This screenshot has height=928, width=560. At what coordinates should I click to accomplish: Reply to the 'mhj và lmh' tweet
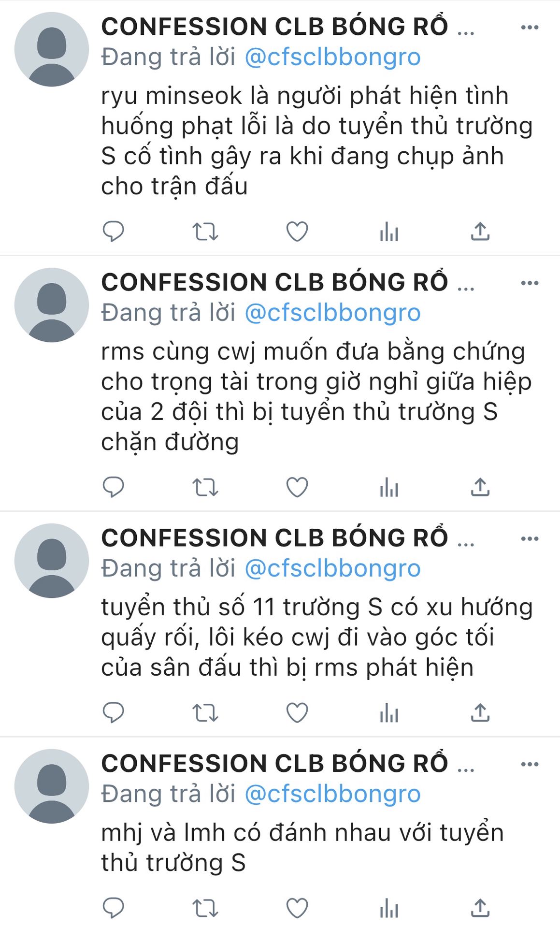pyautogui.click(x=114, y=908)
